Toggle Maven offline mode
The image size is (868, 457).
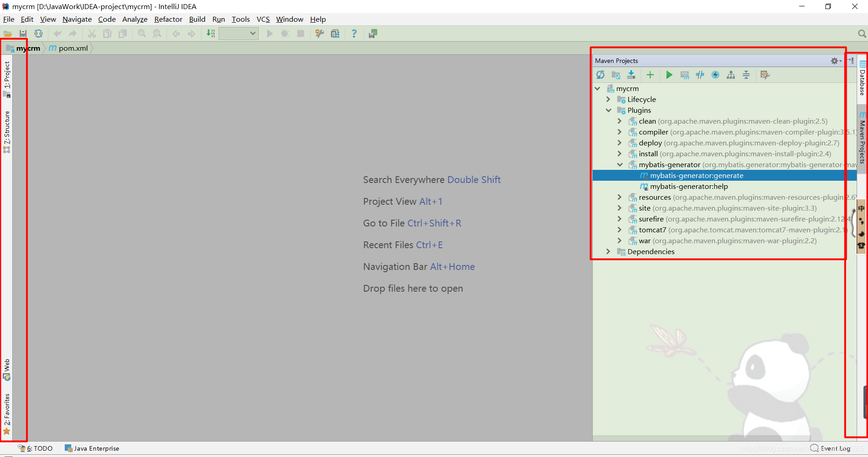700,75
